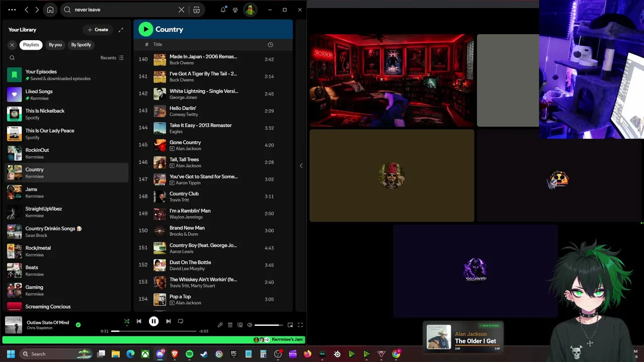Open Alan Jackson link under Tall, Tall Trees
This screenshot has height=362, width=644.
(188, 166)
